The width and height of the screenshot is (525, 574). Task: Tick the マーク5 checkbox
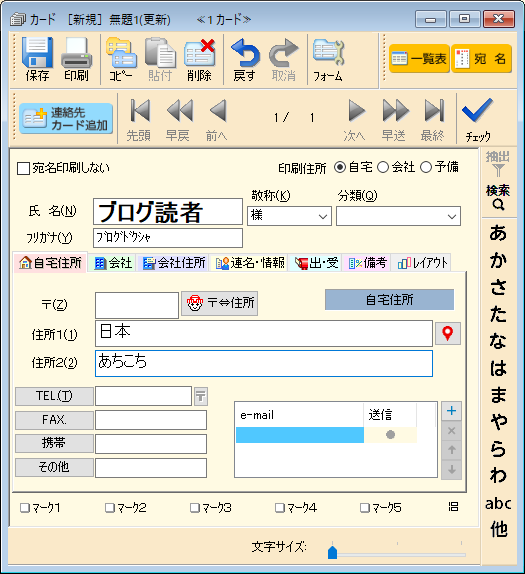[x=364, y=508]
